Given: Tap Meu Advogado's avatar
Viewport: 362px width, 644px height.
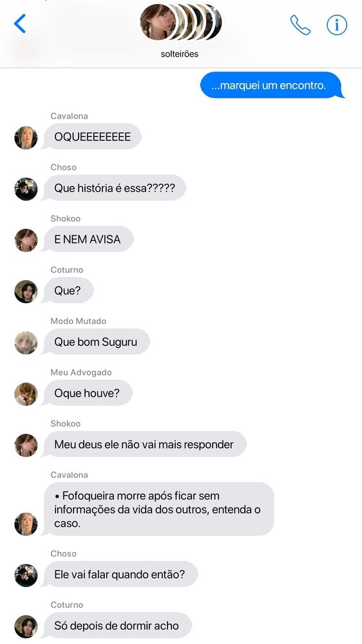Looking at the screenshot, I should point(26,394).
